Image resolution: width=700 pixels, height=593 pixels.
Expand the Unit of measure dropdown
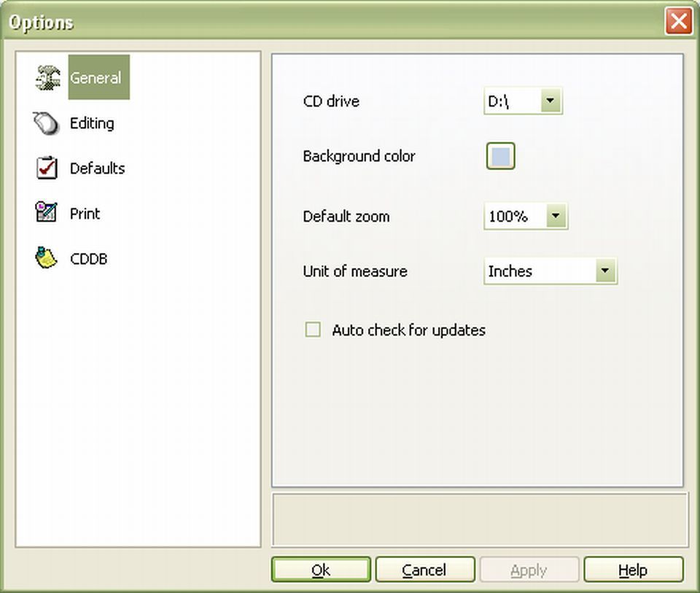click(604, 271)
